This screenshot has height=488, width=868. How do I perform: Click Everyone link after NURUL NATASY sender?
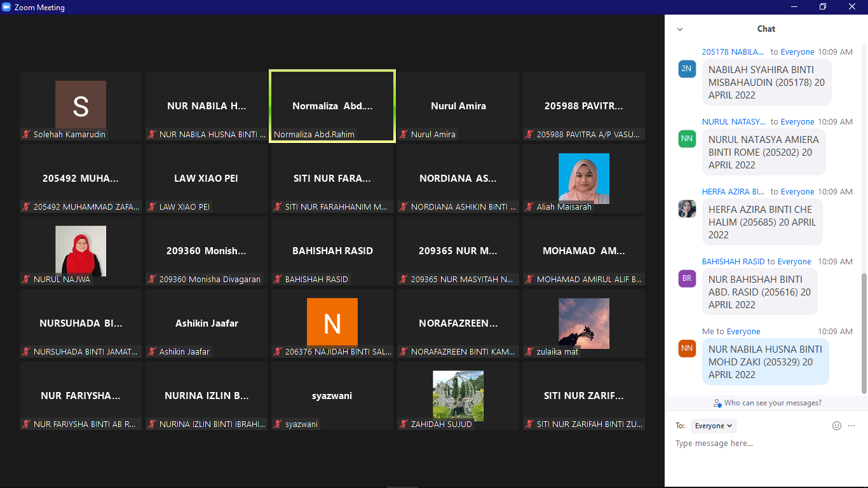797,122
